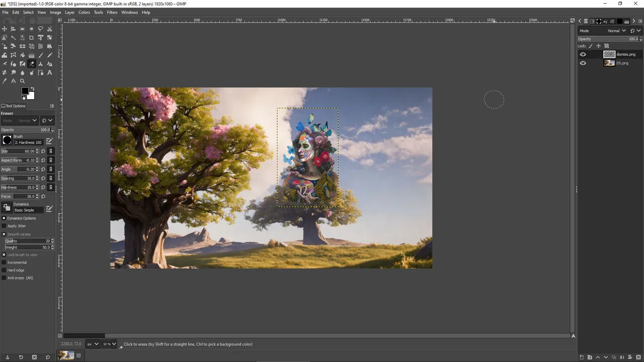Select the Rectangle Select tool

[22, 29]
